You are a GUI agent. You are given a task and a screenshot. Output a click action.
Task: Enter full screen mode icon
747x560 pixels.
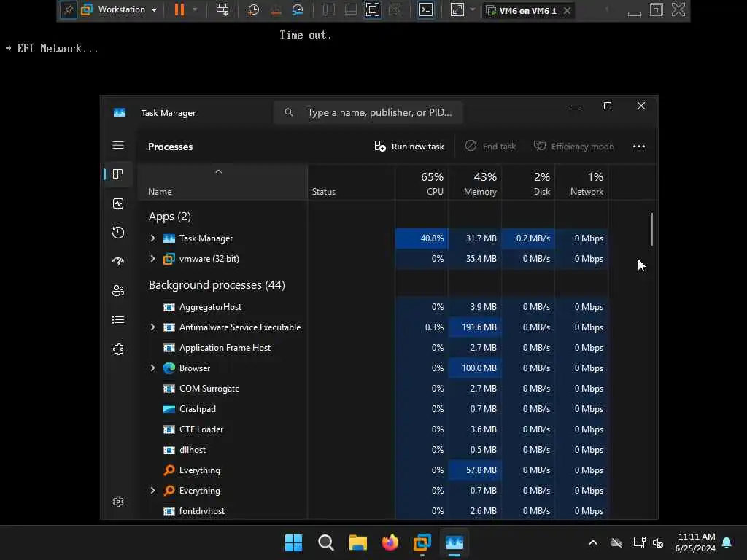tap(373, 10)
